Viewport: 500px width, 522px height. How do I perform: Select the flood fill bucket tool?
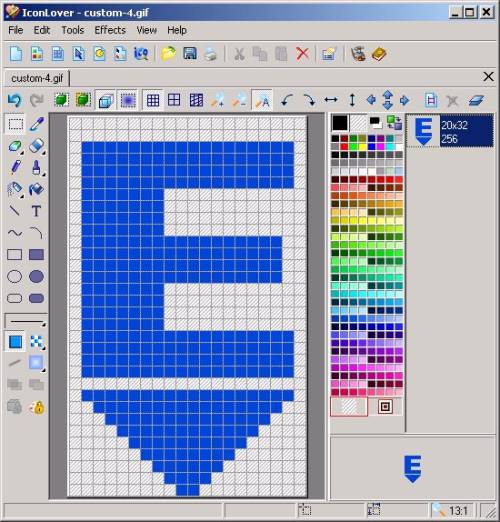pyautogui.click(x=36, y=189)
